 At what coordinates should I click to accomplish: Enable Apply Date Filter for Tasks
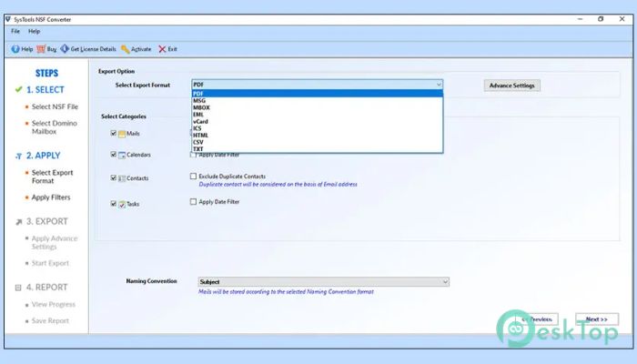193,201
